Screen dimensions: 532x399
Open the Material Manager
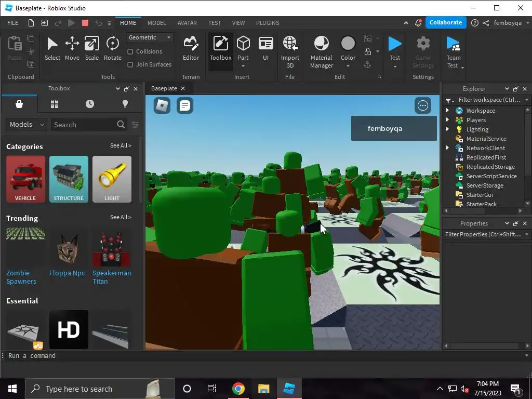click(x=321, y=52)
